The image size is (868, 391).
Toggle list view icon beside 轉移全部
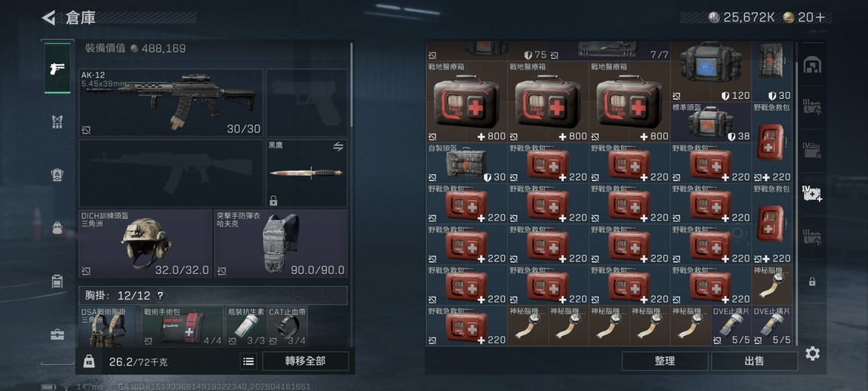click(248, 361)
